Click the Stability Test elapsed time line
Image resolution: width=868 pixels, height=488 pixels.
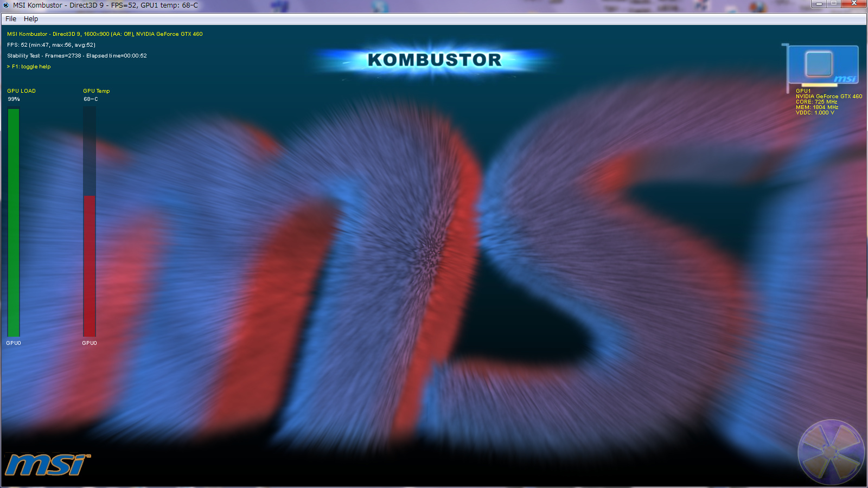coord(76,56)
